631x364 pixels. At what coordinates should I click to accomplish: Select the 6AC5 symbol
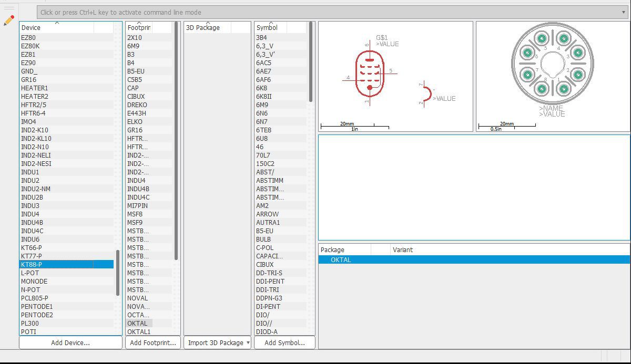point(280,63)
